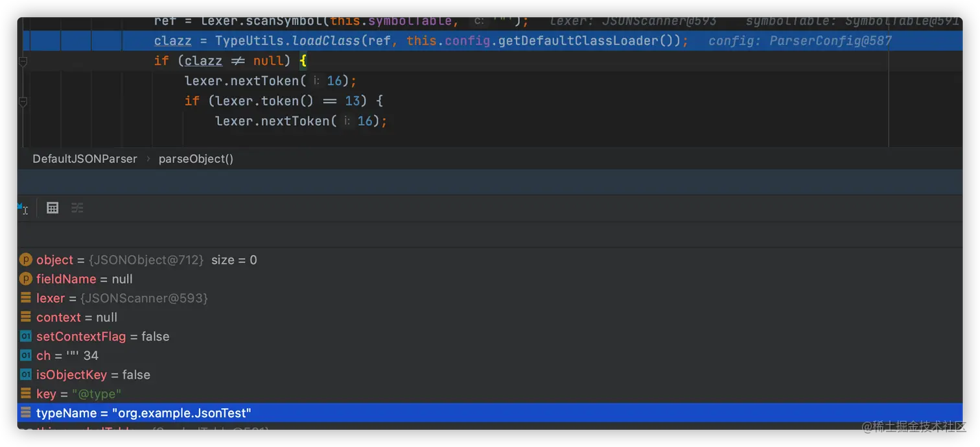This screenshot has height=447, width=980.
Task: Click the first lexer.nextToken(16) line
Action: tap(271, 81)
